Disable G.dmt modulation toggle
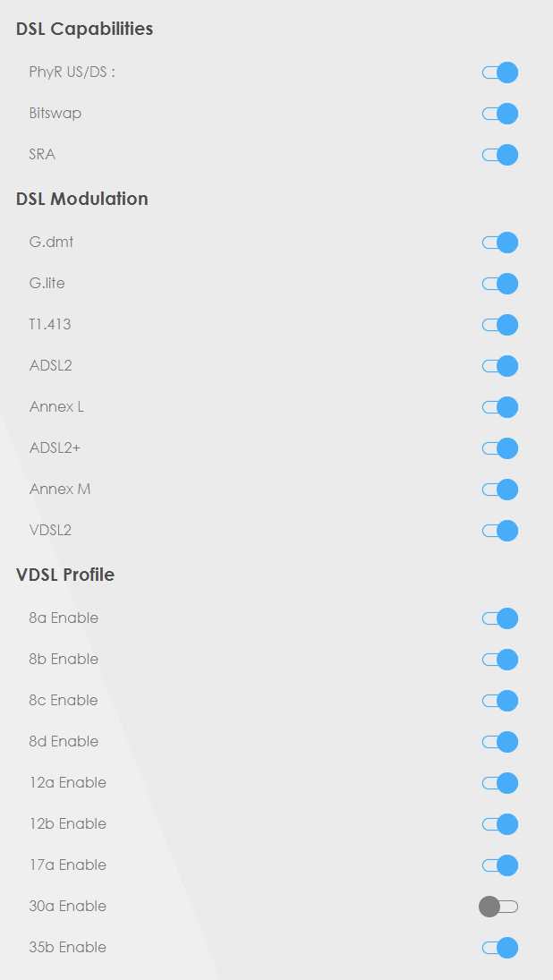553x980 pixels. pos(500,243)
